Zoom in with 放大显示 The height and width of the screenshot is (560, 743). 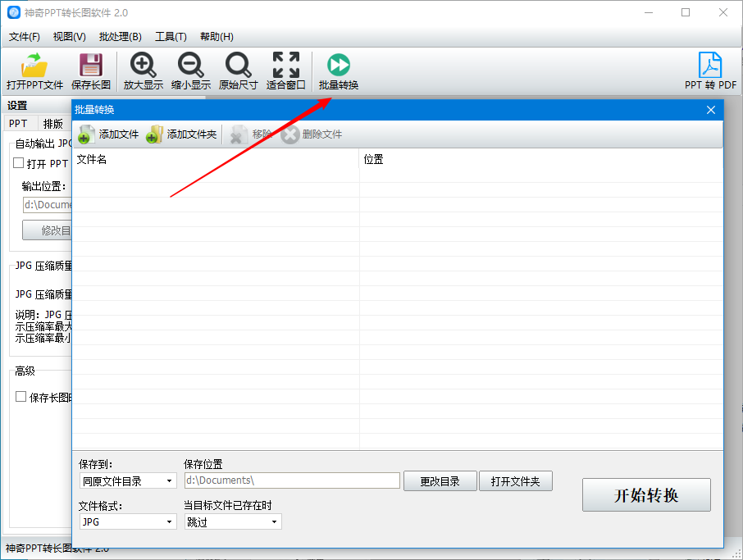pyautogui.click(x=143, y=71)
